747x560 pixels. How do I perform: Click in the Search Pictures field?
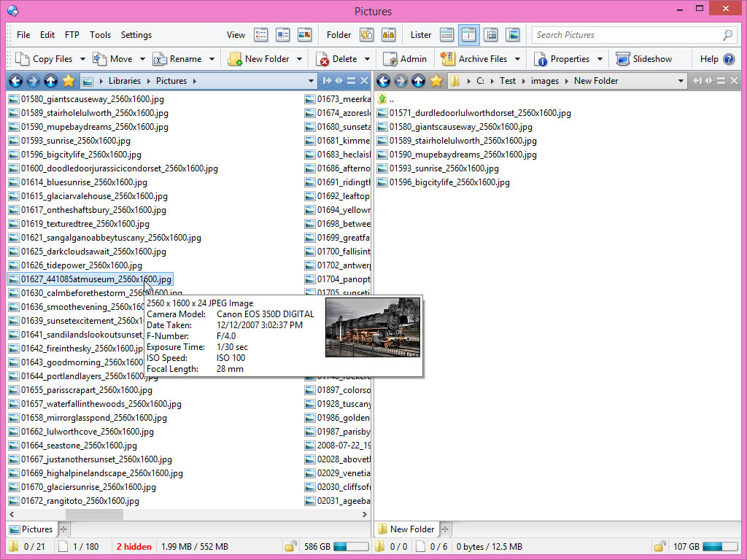(627, 35)
